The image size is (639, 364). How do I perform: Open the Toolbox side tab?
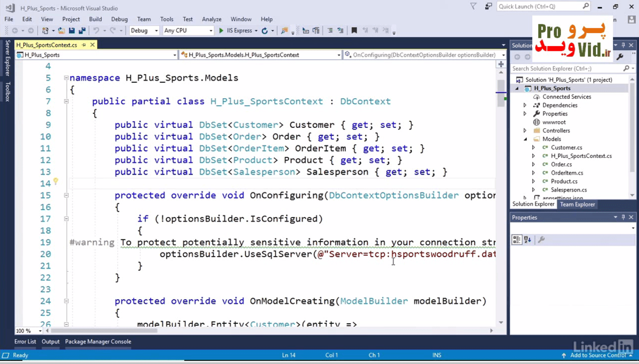[x=7, y=92]
